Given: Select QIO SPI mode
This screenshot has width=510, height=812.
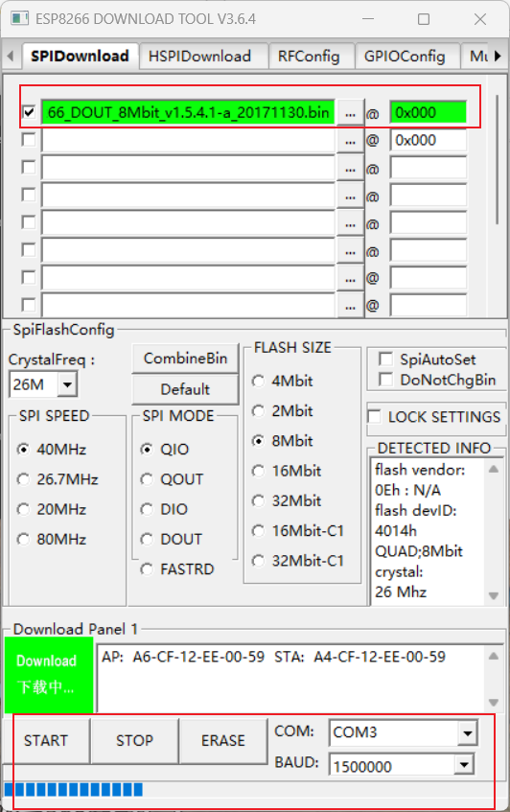Looking at the screenshot, I should pos(165,449).
